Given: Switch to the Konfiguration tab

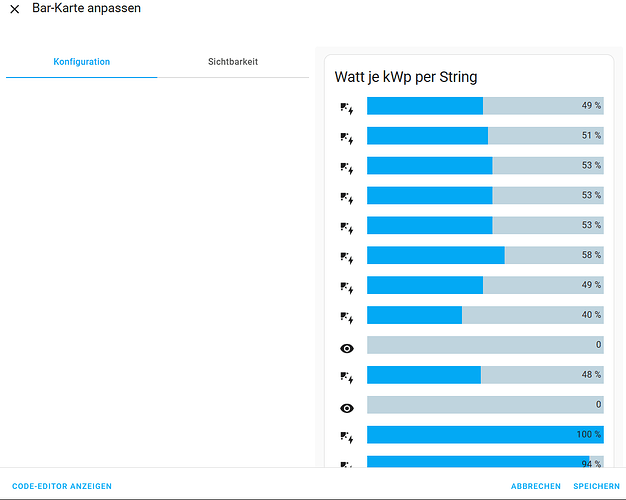Looking at the screenshot, I should point(81,62).
